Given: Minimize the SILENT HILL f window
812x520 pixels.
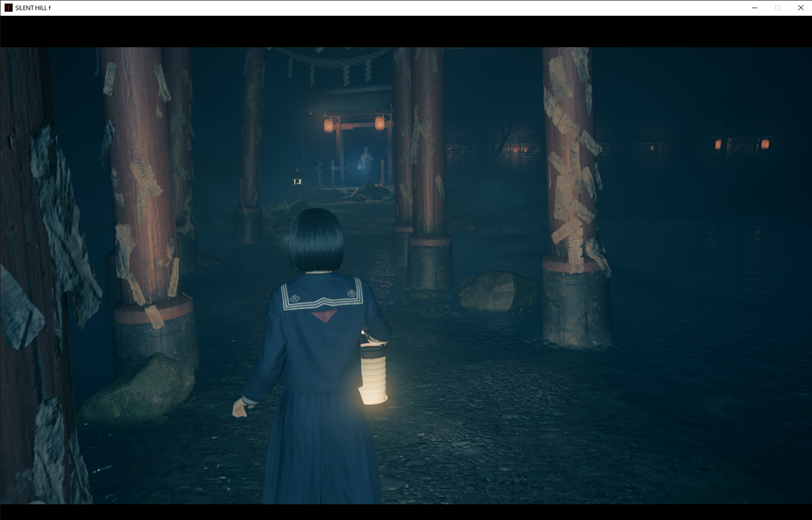Looking at the screenshot, I should [755, 8].
